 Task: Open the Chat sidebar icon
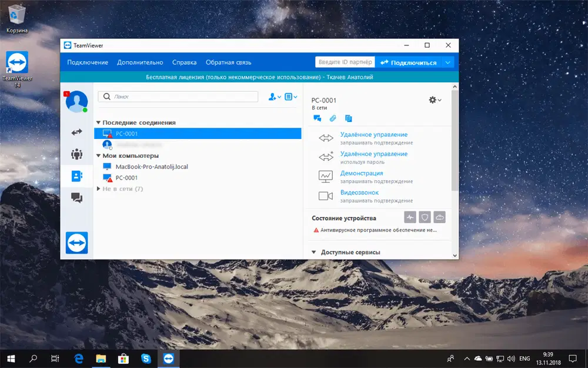click(76, 197)
